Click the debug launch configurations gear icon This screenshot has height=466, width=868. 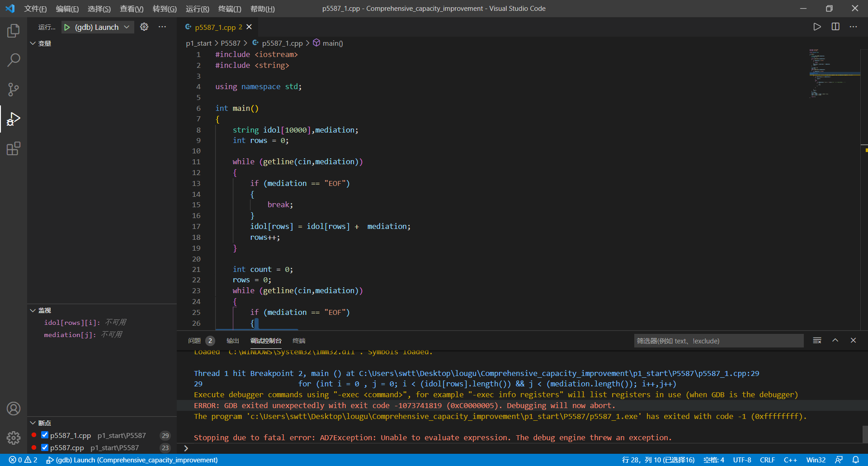pyautogui.click(x=144, y=27)
